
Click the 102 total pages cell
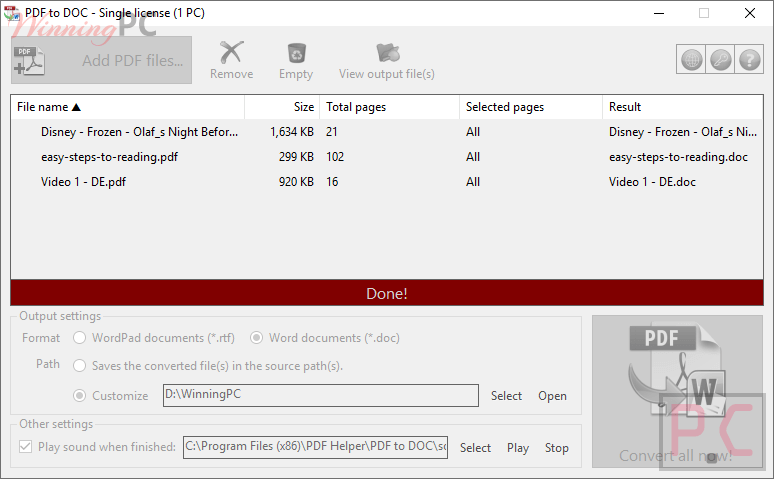point(335,157)
